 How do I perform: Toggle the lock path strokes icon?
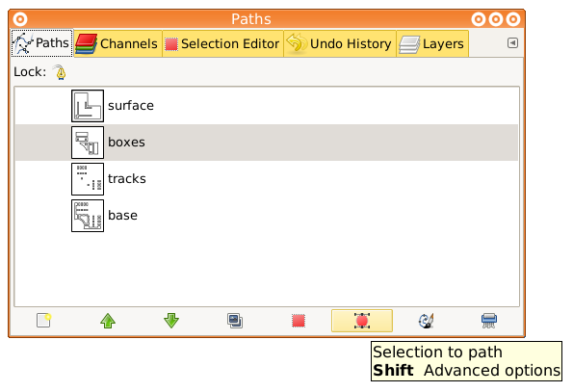click(61, 72)
